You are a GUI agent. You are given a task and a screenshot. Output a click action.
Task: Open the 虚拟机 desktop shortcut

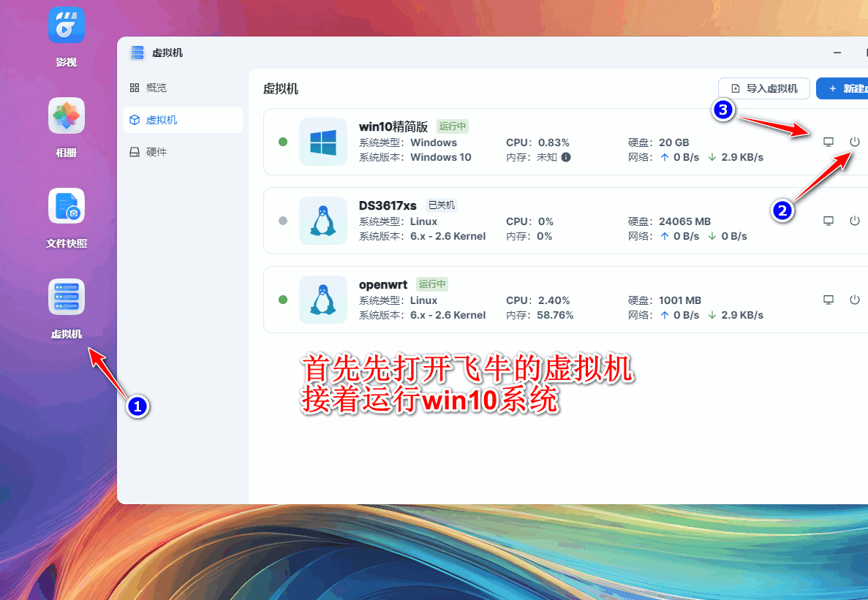click(67, 297)
